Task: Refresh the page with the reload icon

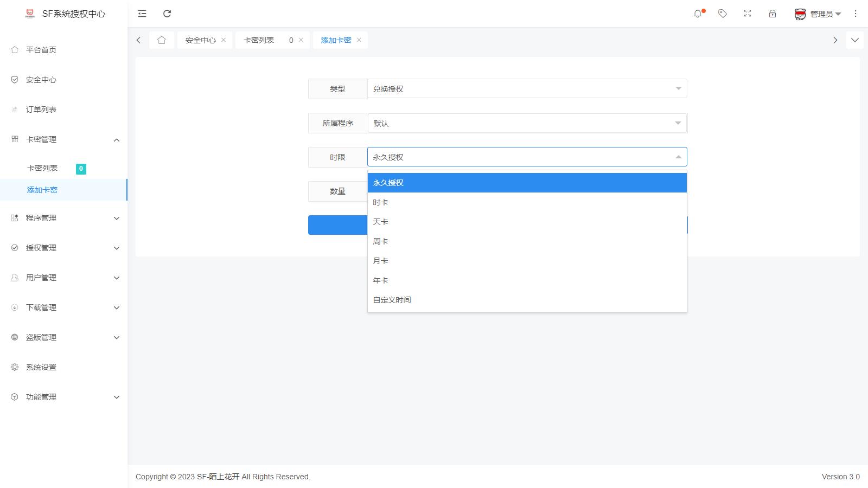Action: point(167,14)
